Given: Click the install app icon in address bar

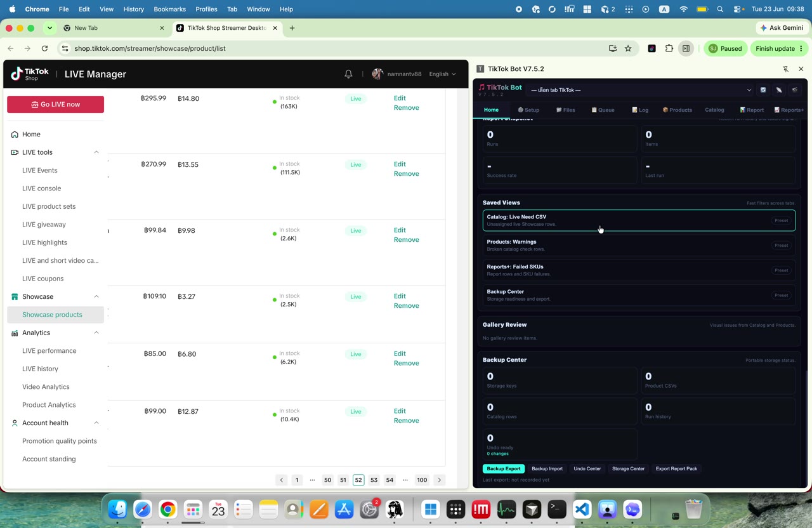Looking at the screenshot, I should tap(612, 48).
